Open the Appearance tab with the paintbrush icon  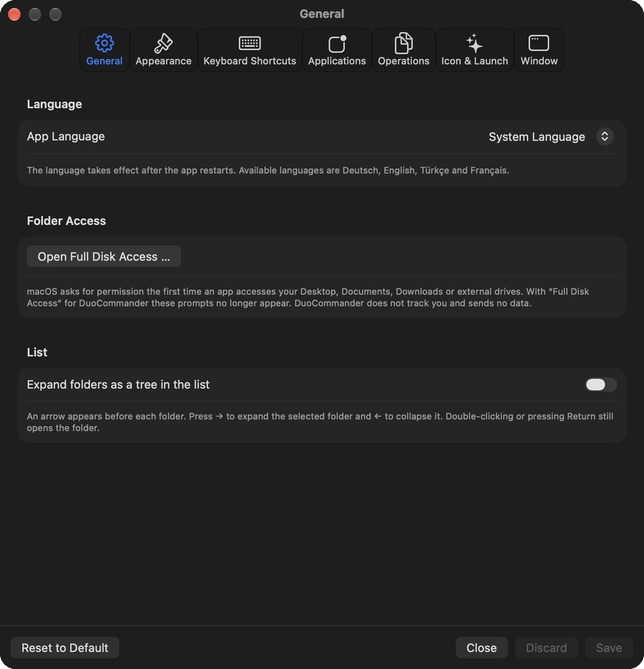tap(163, 50)
